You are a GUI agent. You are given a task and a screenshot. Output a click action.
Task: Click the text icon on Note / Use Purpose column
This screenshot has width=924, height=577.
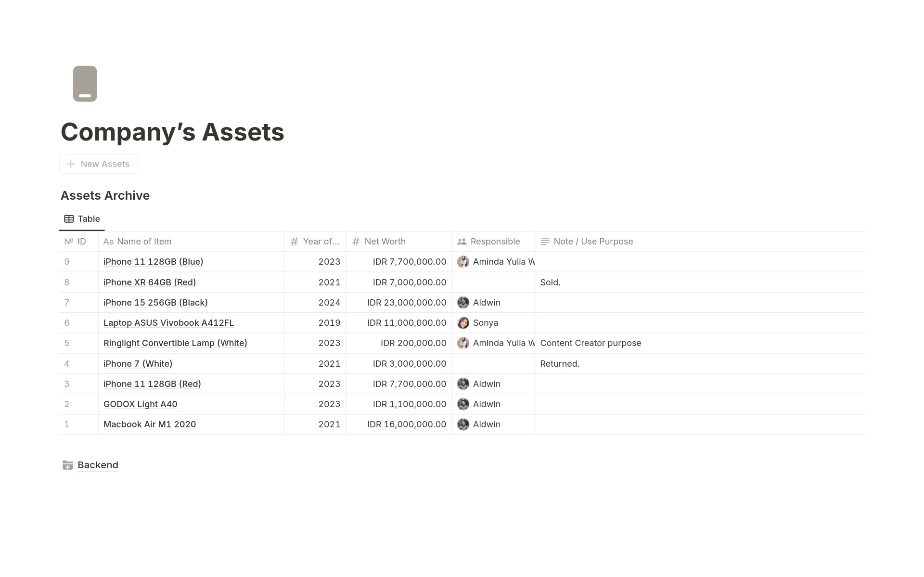pos(544,242)
